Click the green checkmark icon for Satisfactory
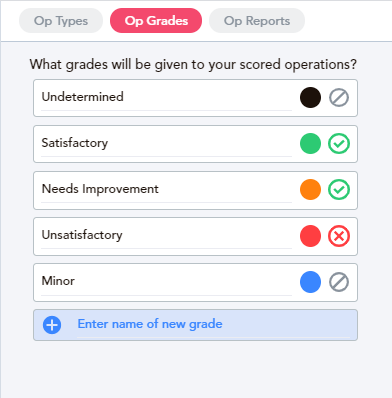This screenshot has width=392, height=398. [339, 144]
